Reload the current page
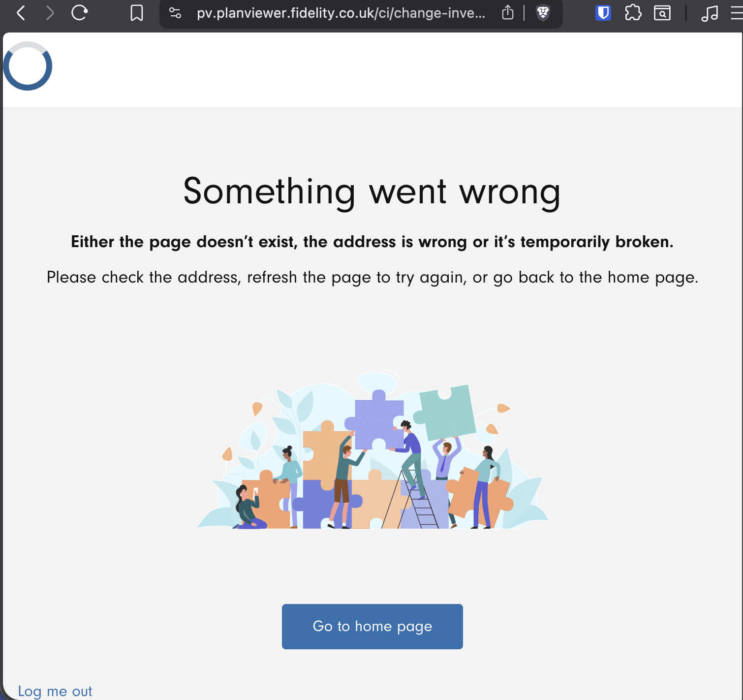The image size is (743, 700). coord(79,13)
